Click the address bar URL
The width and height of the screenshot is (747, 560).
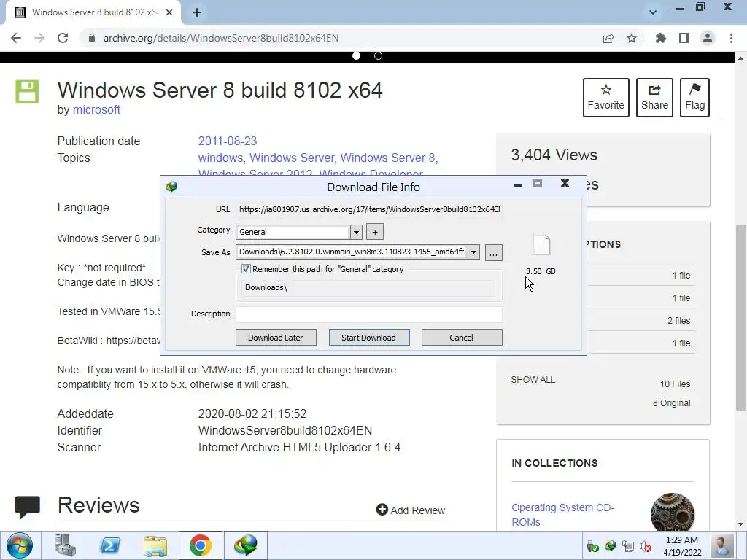[x=221, y=38]
